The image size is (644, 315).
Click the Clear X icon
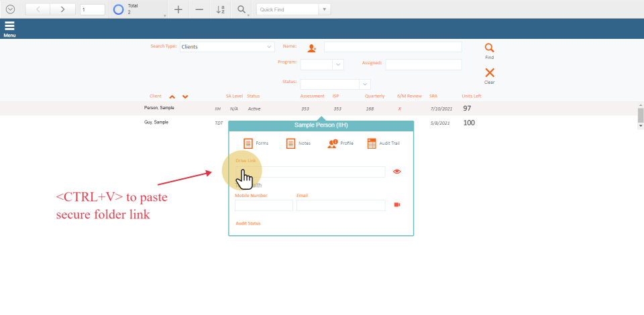pyautogui.click(x=489, y=73)
